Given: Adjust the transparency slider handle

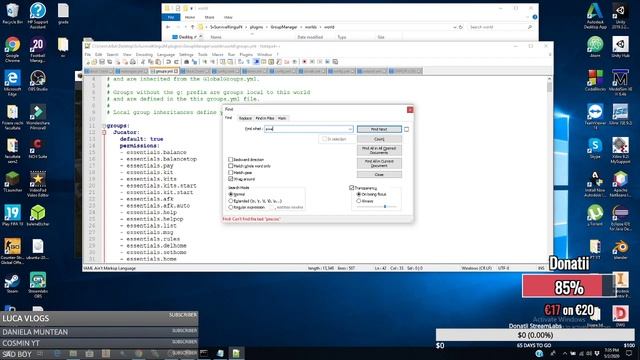Looking at the screenshot, I should pyautogui.click(x=385, y=207).
